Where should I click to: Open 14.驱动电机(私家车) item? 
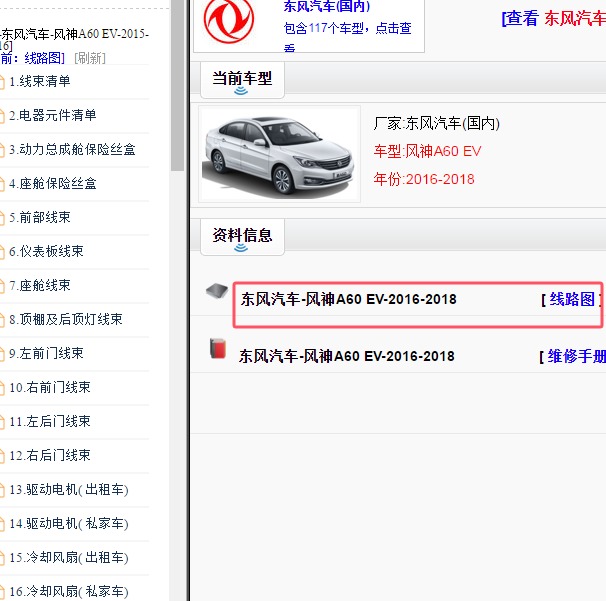click(69, 524)
